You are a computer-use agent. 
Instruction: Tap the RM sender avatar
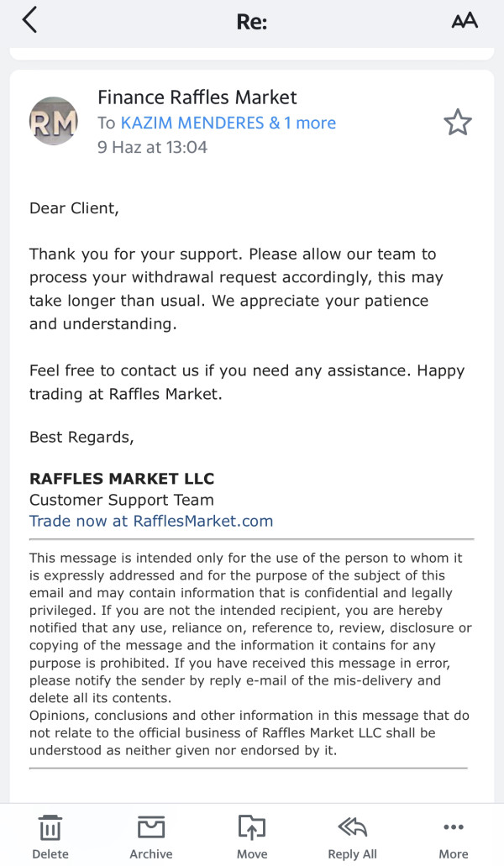pos(54,122)
